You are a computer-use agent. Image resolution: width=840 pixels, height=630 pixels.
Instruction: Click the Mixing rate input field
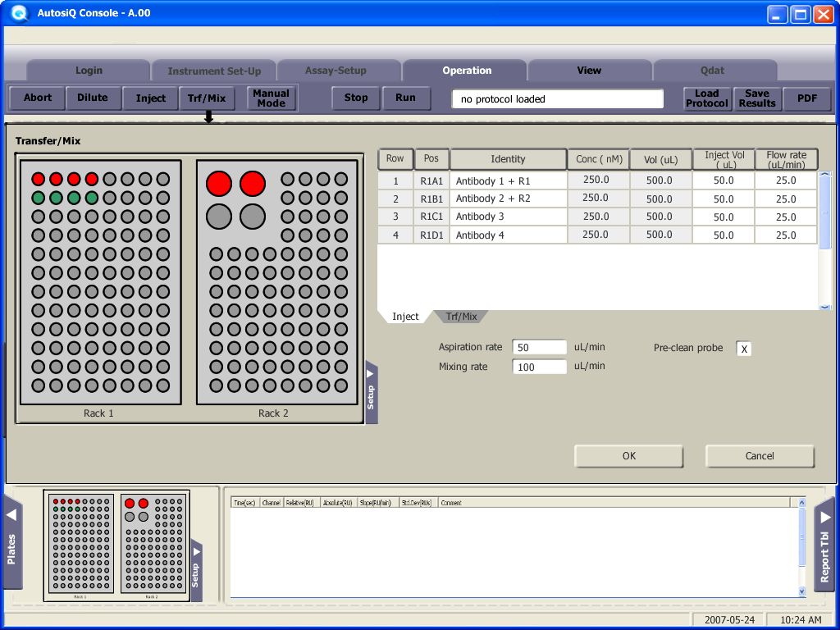(x=539, y=367)
